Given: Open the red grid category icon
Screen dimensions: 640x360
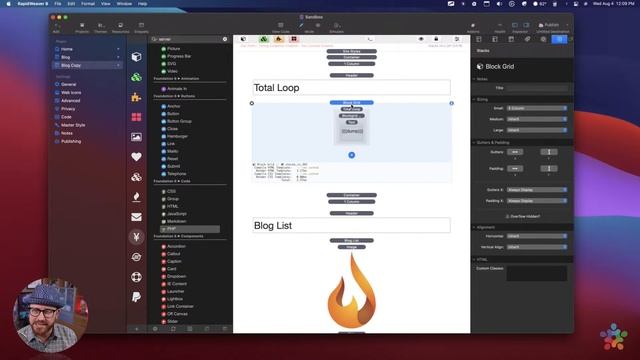Looking at the screenshot, I should click(x=136, y=117).
